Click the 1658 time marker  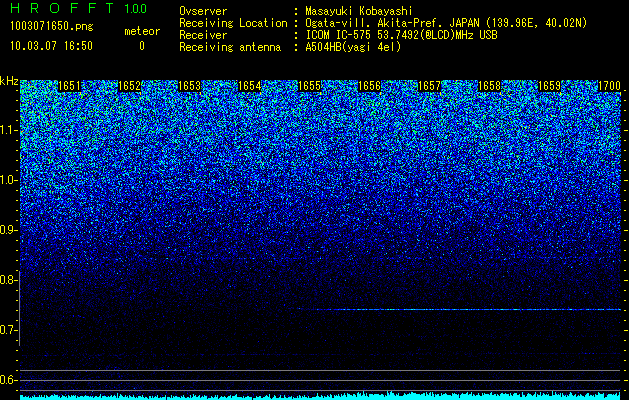[x=489, y=86]
